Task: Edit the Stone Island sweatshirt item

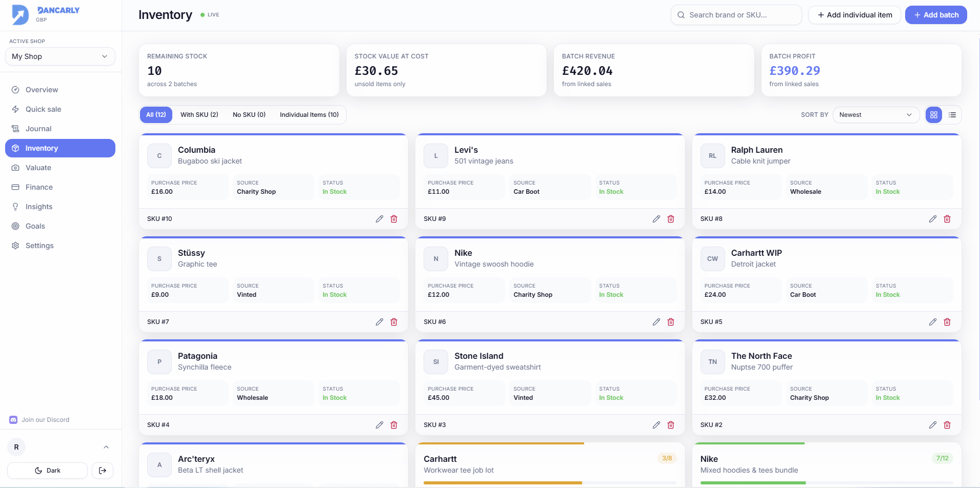Action: pyautogui.click(x=656, y=425)
